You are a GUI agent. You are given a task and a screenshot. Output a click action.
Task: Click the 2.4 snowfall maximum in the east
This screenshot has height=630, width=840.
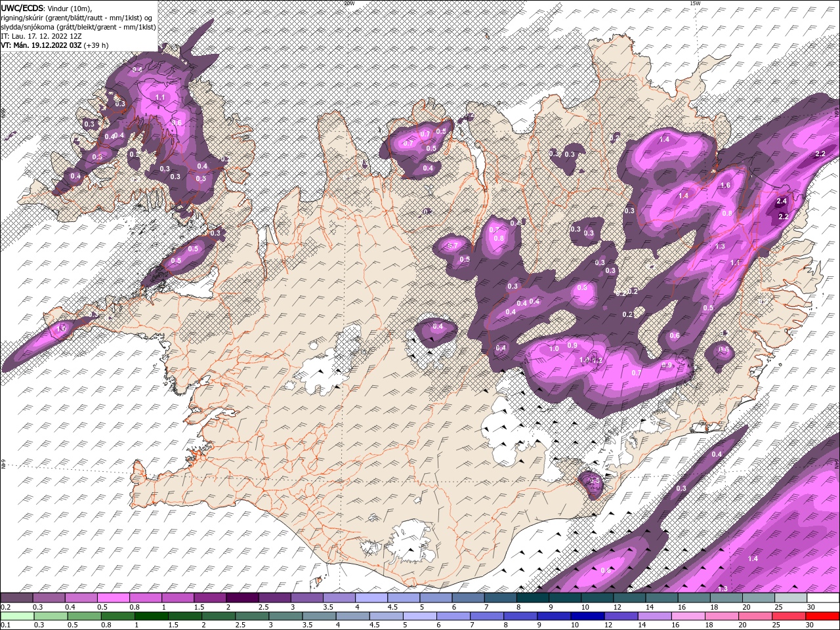(782, 201)
